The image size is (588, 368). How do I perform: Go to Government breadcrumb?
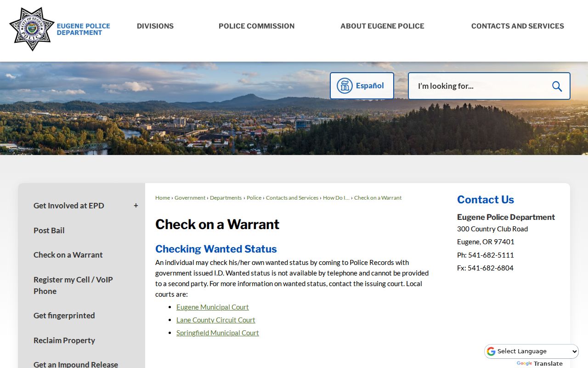(190, 198)
